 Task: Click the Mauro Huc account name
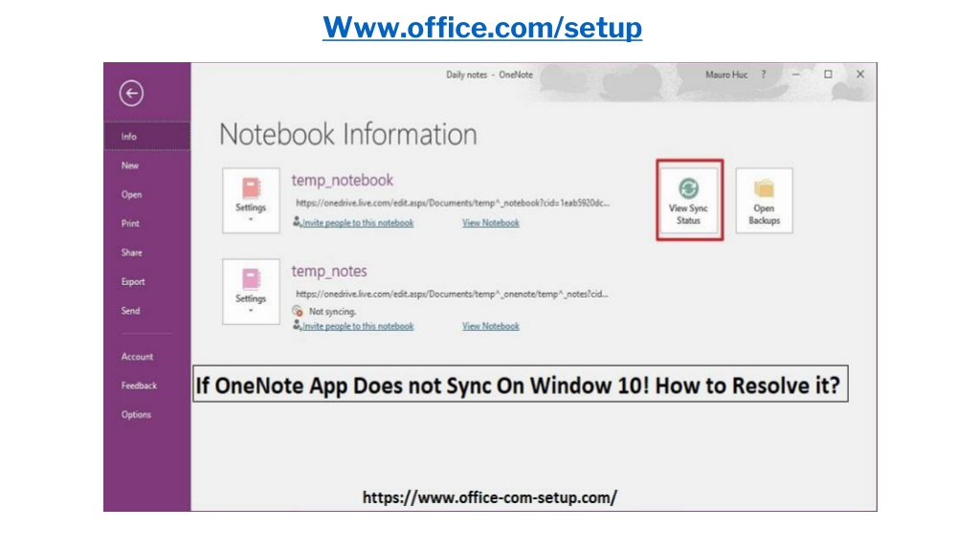tap(726, 75)
